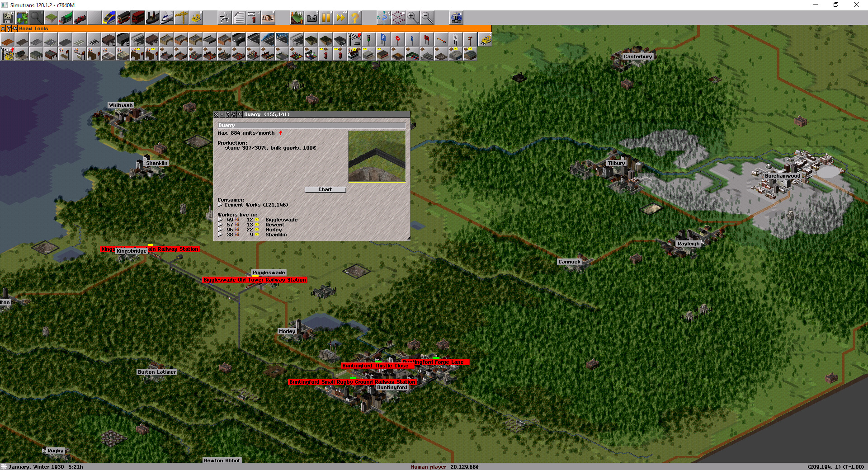Pause the game with the pause icon

click(x=326, y=18)
